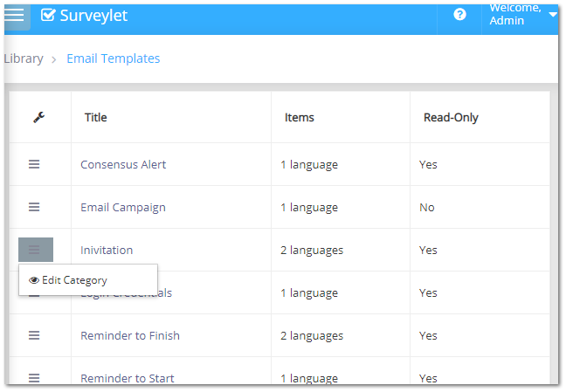Viewport: 566px width, 392px height.
Task: Open the Consensus Alert template
Action: [x=123, y=165]
